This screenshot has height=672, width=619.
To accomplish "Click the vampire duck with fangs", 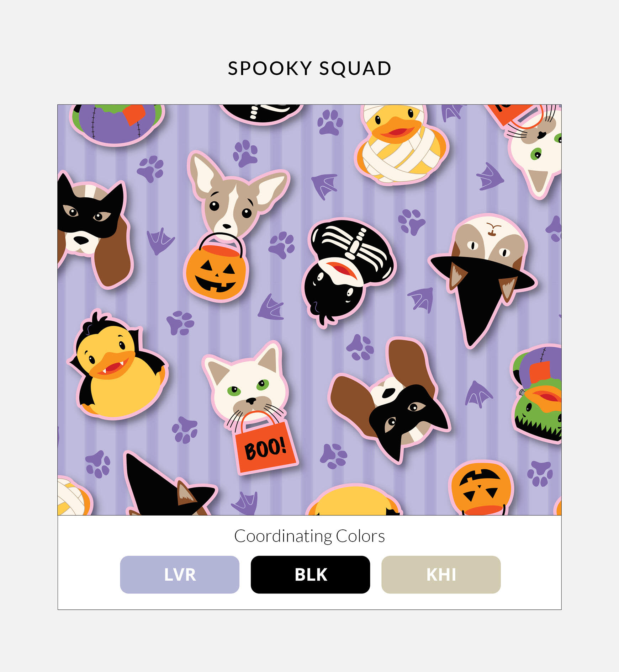I will pyautogui.click(x=117, y=366).
